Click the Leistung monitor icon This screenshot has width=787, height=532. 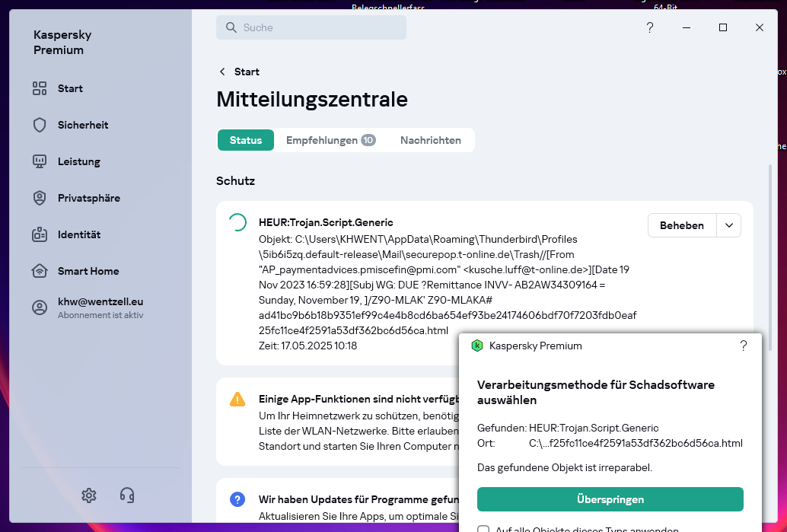40,161
